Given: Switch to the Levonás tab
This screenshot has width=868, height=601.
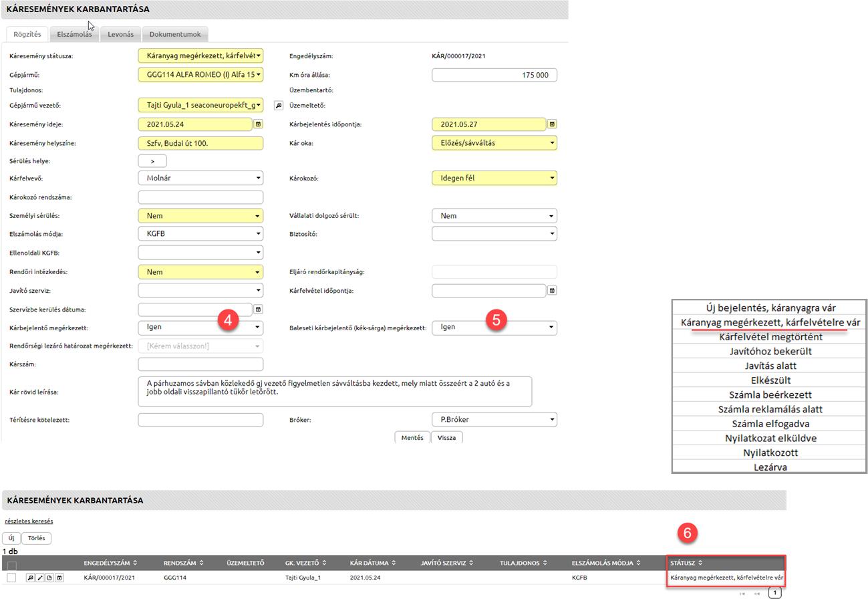Looking at the screenshot, I should click(121, 34).
